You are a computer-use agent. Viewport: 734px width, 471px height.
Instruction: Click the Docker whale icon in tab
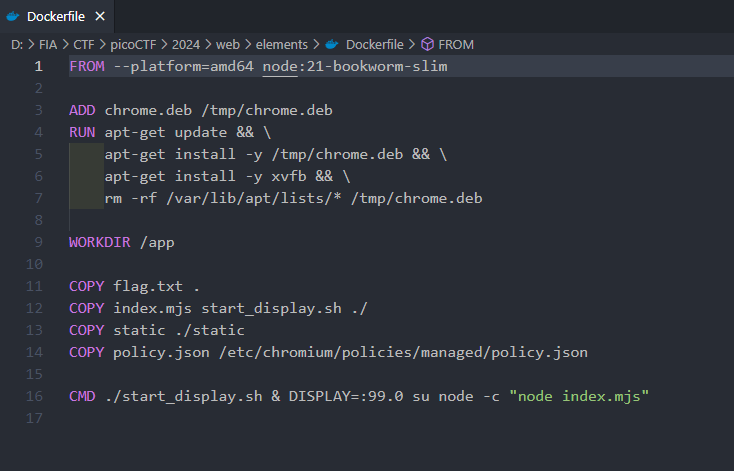13,16
